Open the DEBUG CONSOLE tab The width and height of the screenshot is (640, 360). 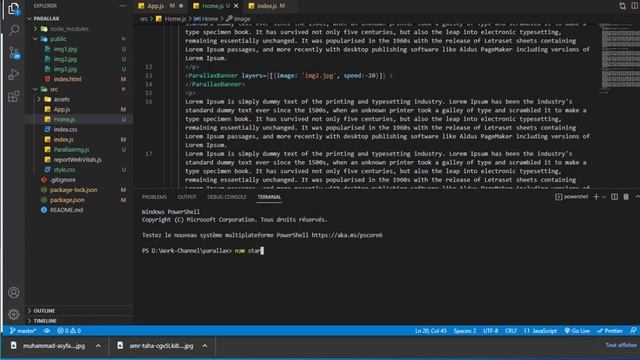[x=227, y=197]
